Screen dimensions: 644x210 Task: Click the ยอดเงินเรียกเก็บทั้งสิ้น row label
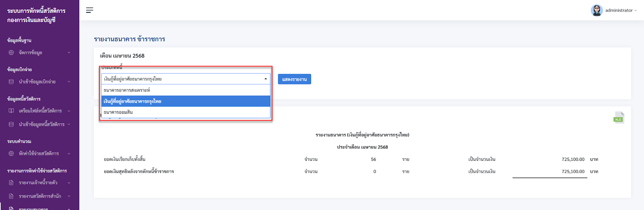click(124, 159)
